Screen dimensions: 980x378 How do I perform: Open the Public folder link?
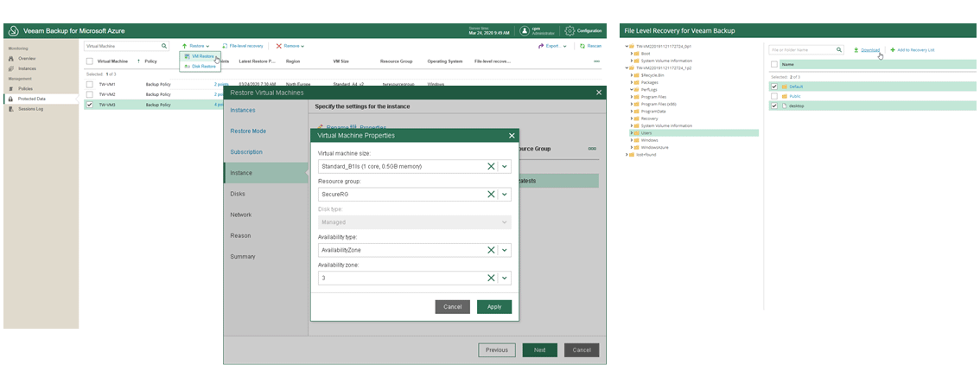pyautogui.click(x=795, y=96)
